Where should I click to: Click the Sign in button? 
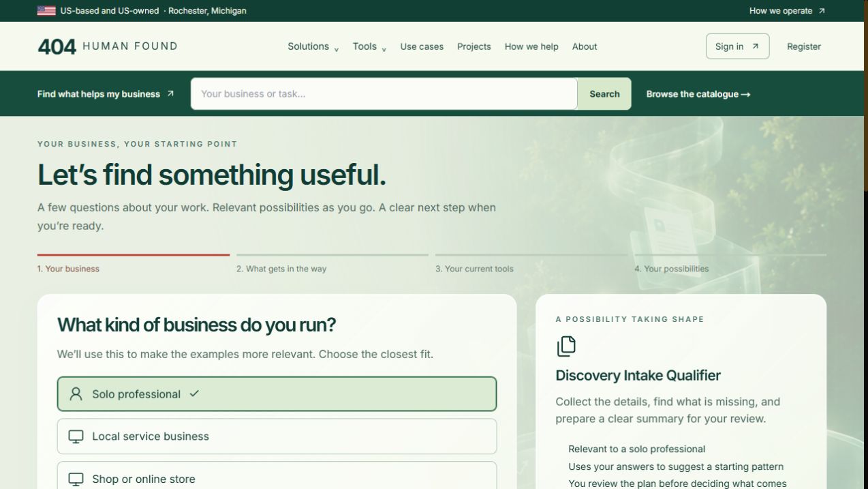[x=737, y=46]
